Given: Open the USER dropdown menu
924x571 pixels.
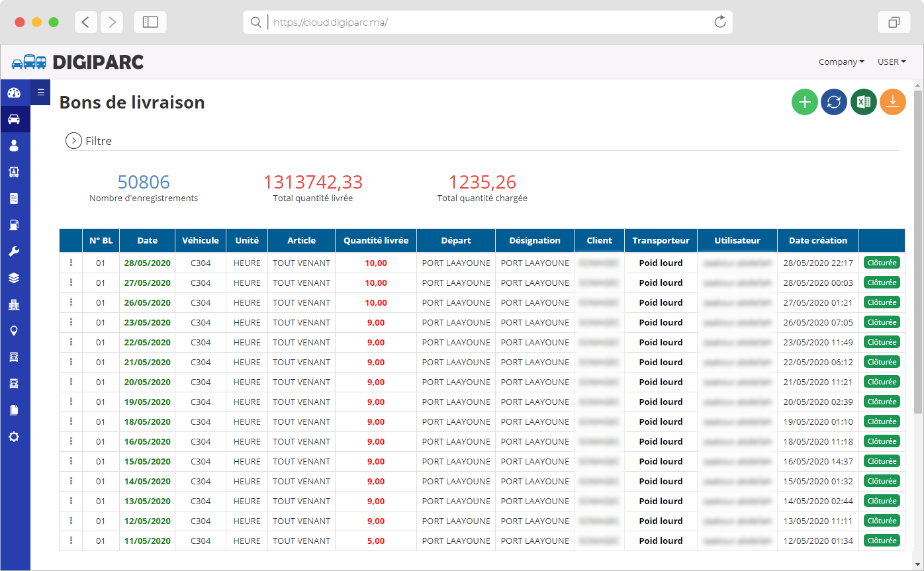Looking at the screenshot, I should (x=892, y=62).
